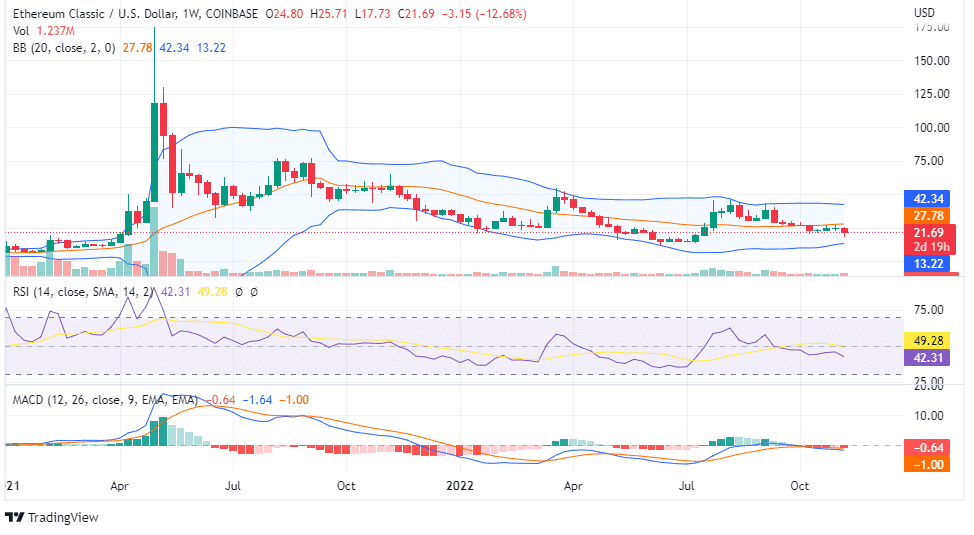The image size is (974, 535).
Task: Click the COINBASE exchange name in title
Action: [x=232, y=14]
